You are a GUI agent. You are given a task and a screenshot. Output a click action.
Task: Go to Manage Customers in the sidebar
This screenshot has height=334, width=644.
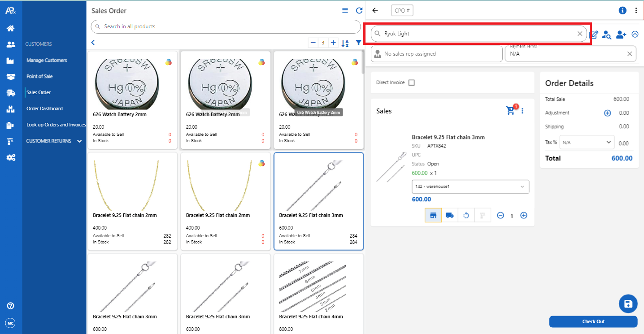click(x=47, y=60)
